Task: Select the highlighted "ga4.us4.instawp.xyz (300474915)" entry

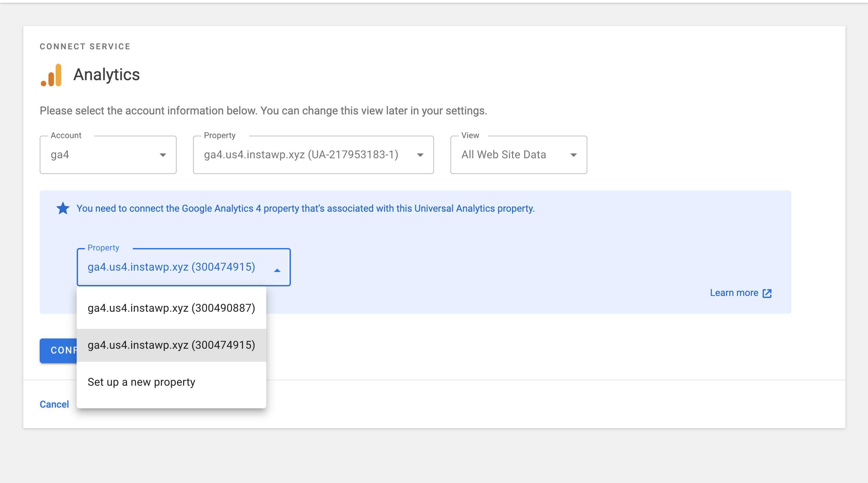Action: point(171,345)
